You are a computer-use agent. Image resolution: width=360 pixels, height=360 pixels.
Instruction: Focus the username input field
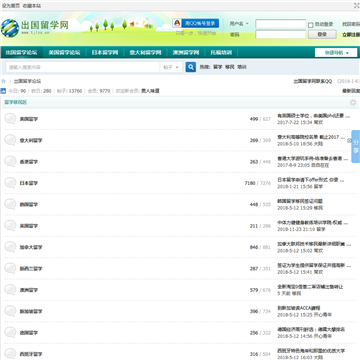coord(281,24)
